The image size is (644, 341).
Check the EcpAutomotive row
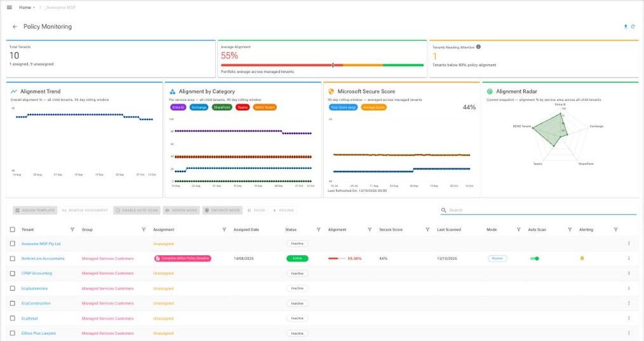12,288
